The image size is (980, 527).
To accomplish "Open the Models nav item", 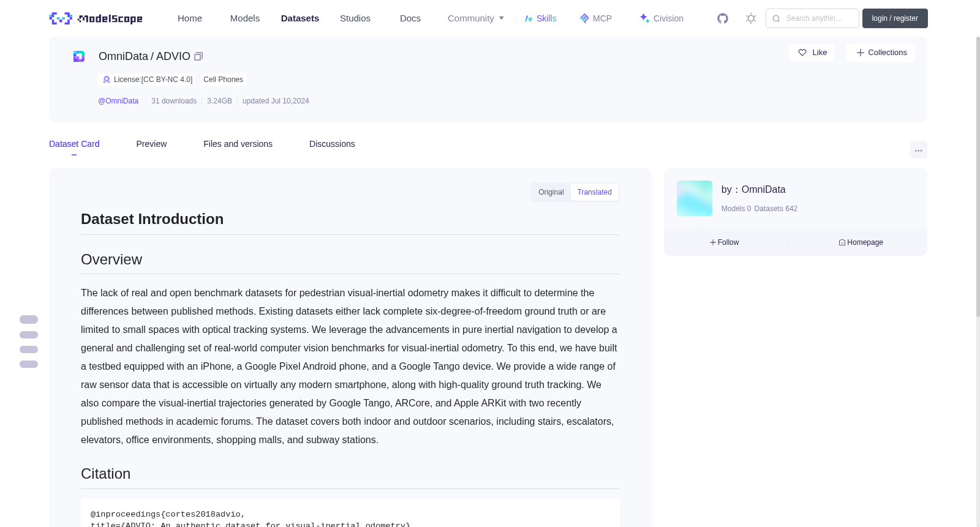I will (x=245, y=18).
